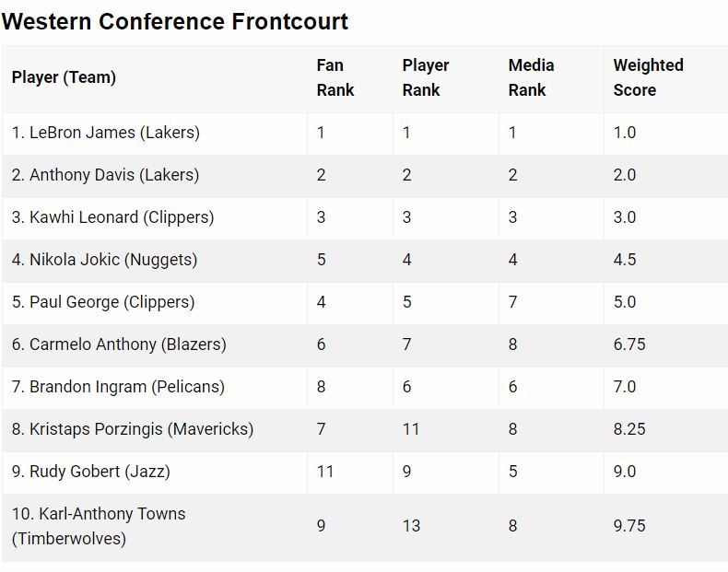
Task: Click Carmelo Anthony's 6.75 weighted score
Action: pyautogui.click(x=629, y=344)
